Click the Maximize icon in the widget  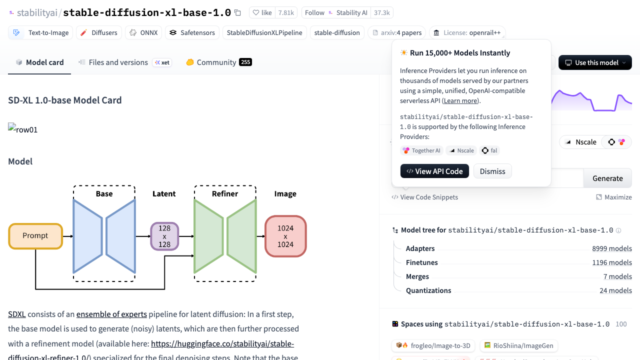point(599,197)
